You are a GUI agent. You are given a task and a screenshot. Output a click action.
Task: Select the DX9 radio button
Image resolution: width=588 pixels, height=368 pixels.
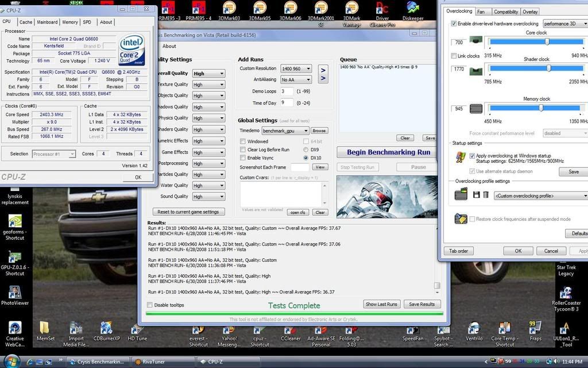point(305,149)
